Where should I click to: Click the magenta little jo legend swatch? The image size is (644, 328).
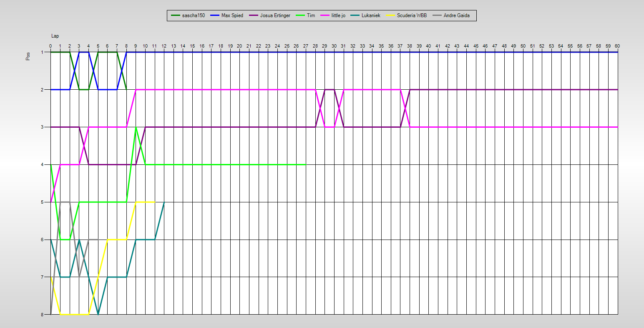325,15
